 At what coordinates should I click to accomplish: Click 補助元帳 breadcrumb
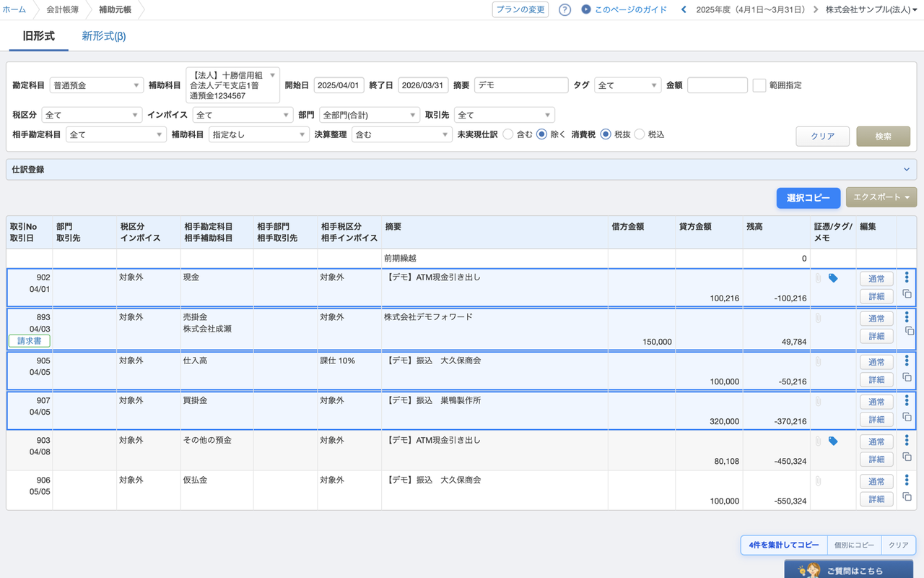coord(115,10)
